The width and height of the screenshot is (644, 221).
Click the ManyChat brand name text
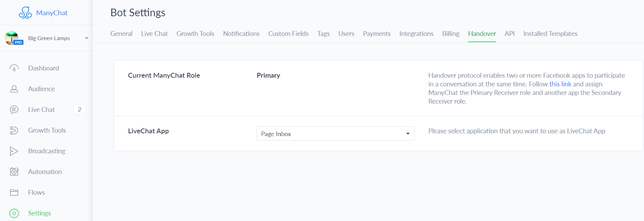tap(52, 13)
